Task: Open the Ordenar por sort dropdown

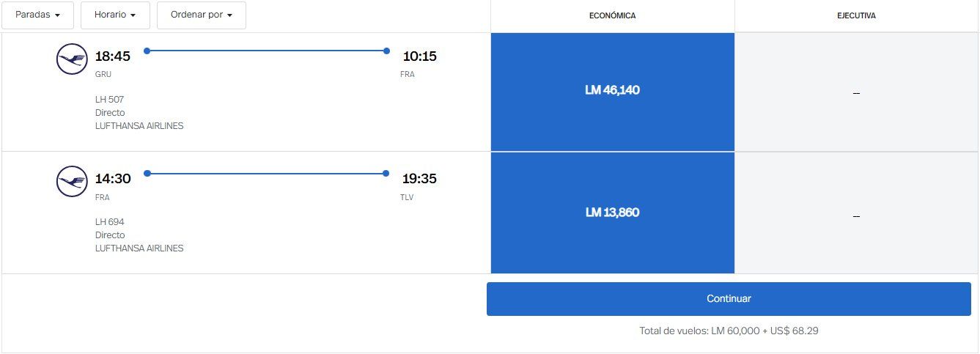Action: pos(201,15)
